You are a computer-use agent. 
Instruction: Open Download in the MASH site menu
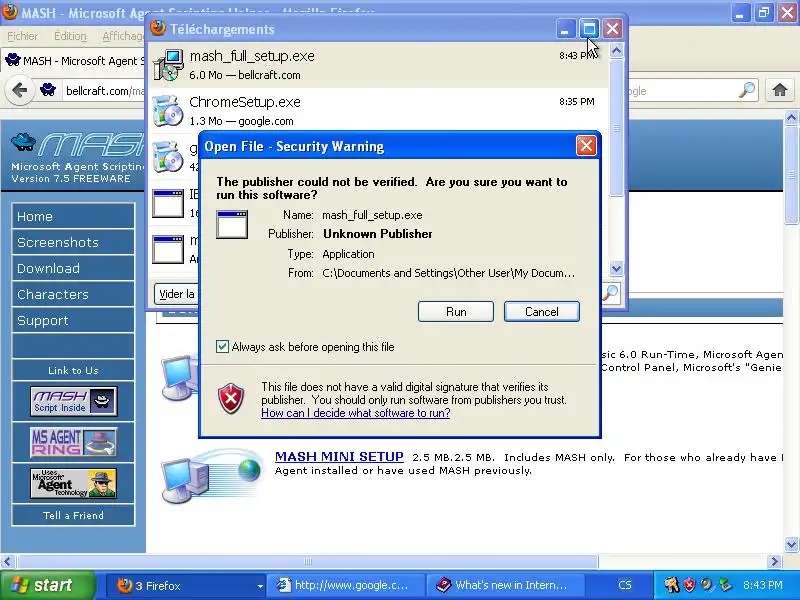[x=73, y=268]
